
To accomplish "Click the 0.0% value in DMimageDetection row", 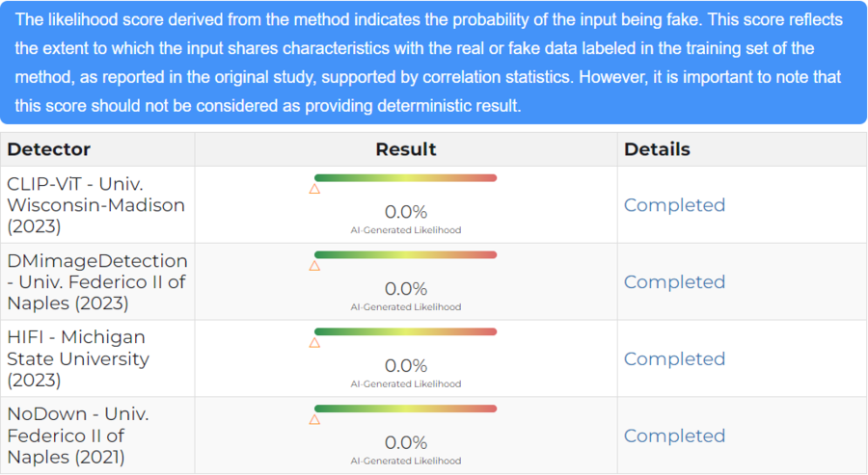I will point(406,289).
